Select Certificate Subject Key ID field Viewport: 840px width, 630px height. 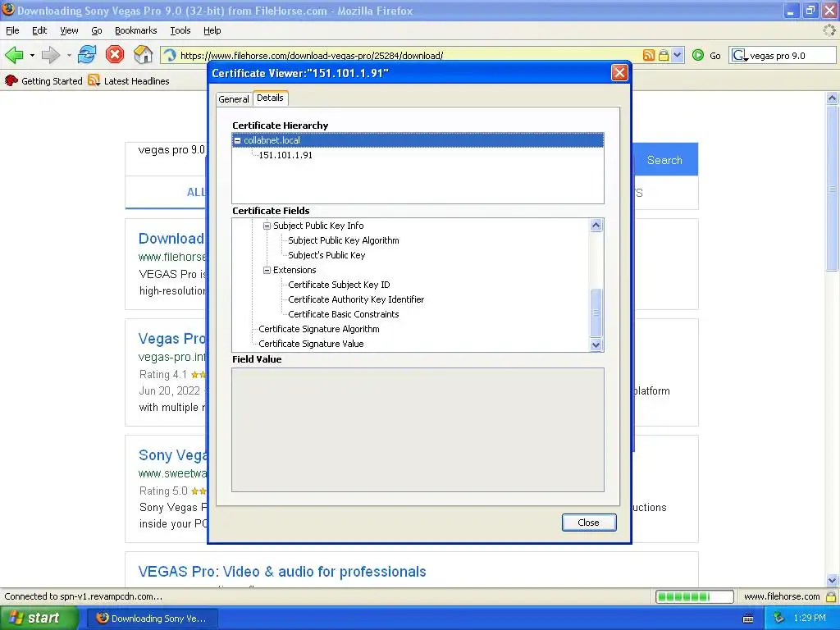click(339, 285)
